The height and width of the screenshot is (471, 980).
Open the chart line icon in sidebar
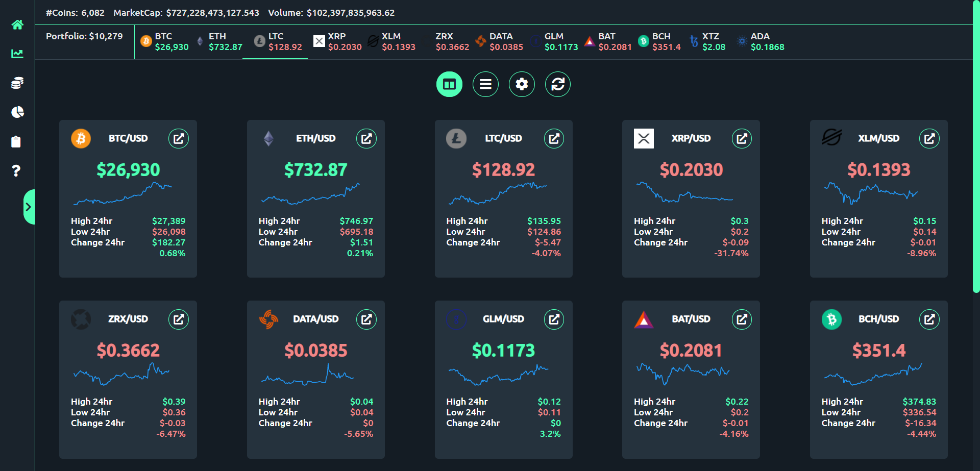click(x=17, y=54)
